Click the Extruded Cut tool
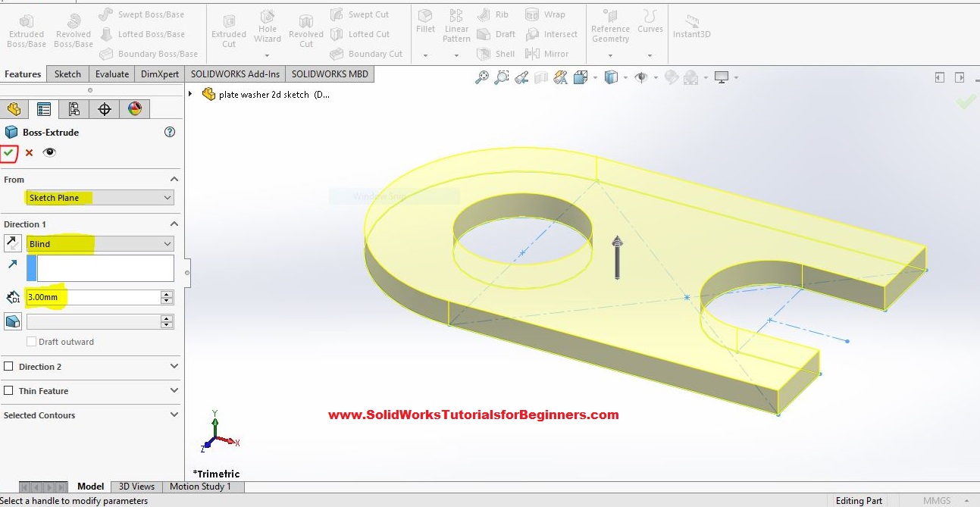980x507 pixels. [229, 30]
